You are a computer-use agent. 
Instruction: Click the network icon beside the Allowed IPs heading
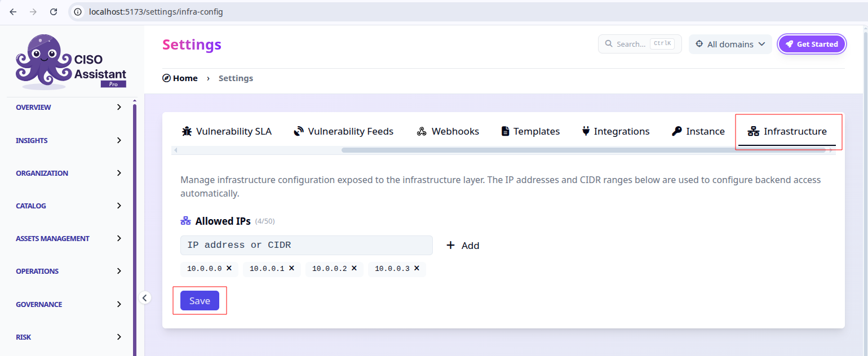(186, 221)
